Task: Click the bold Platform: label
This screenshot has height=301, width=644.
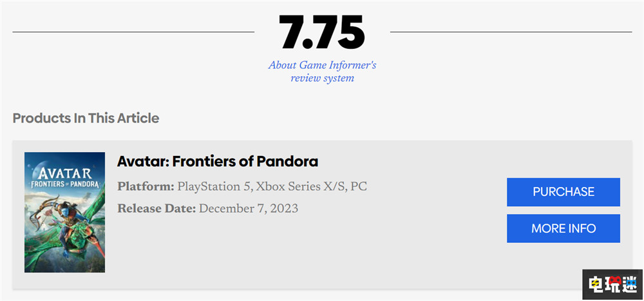Action: click(146, 187)
